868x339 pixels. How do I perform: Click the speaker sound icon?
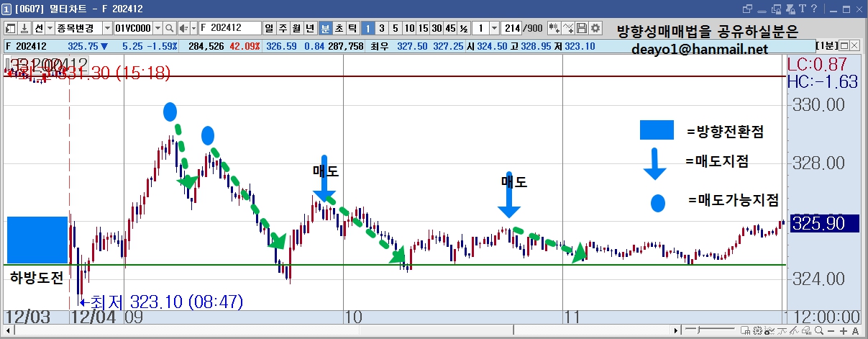183,28
